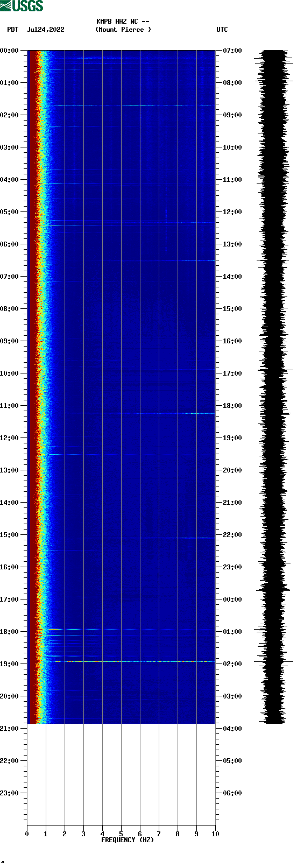The height and width of the screenshot is (868, 297).
Task: Click the 02:00 UTC time label
Action: point(232,664)
